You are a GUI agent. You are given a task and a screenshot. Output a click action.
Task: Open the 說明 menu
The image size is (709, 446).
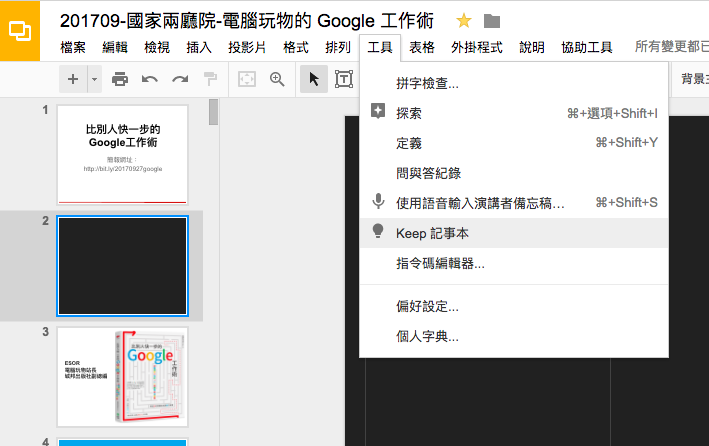pos(532,47)
